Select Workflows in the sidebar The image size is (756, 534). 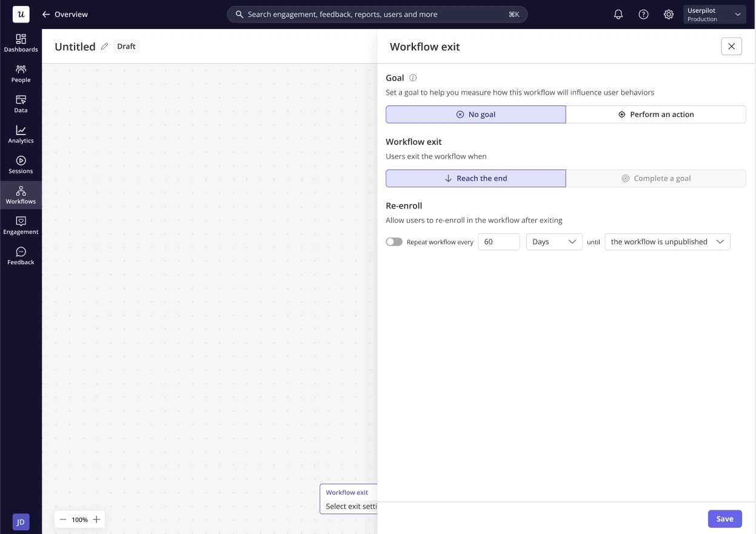tap(21, 195)
